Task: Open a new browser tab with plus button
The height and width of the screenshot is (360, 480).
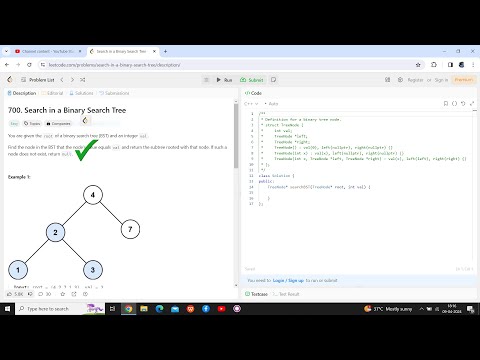Action: 165,51
